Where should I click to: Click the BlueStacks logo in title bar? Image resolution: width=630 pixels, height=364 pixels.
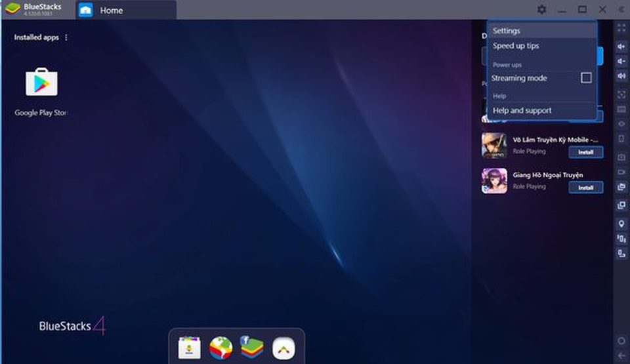(x=13, y=9)
